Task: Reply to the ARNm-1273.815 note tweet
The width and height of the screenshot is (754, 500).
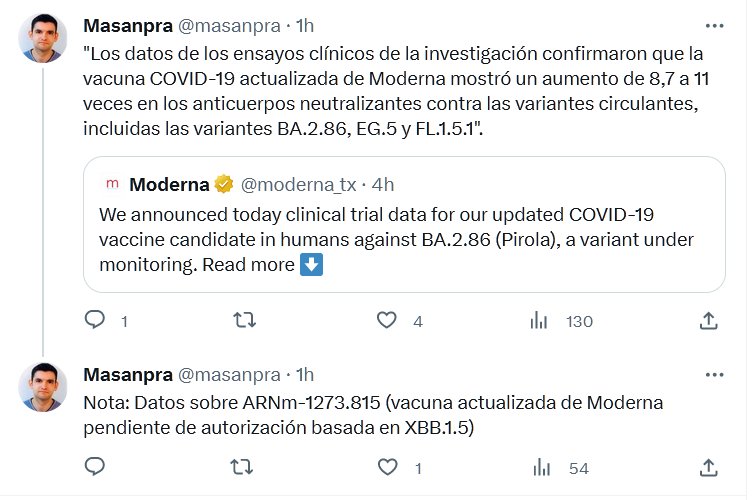Action: click(x=96, y=467)
